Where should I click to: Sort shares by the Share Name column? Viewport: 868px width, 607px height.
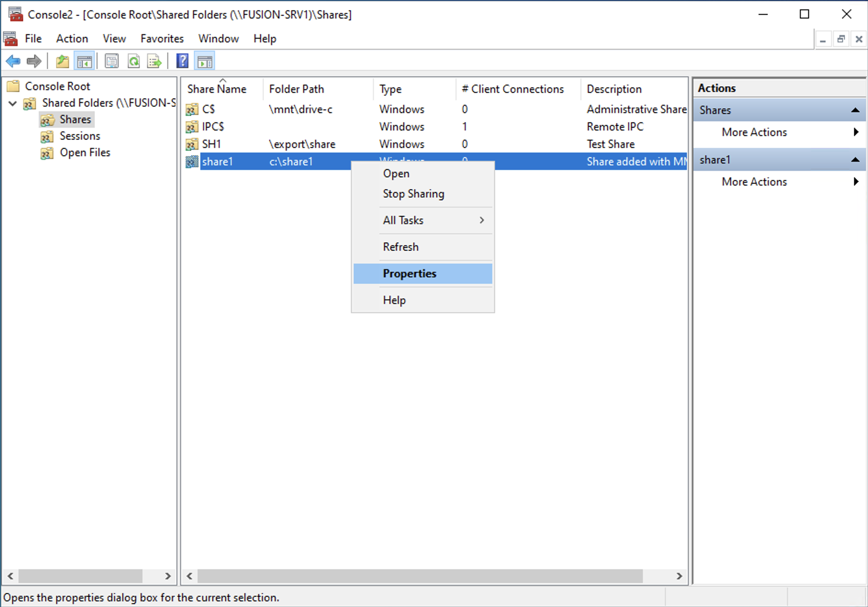point(217,89)
